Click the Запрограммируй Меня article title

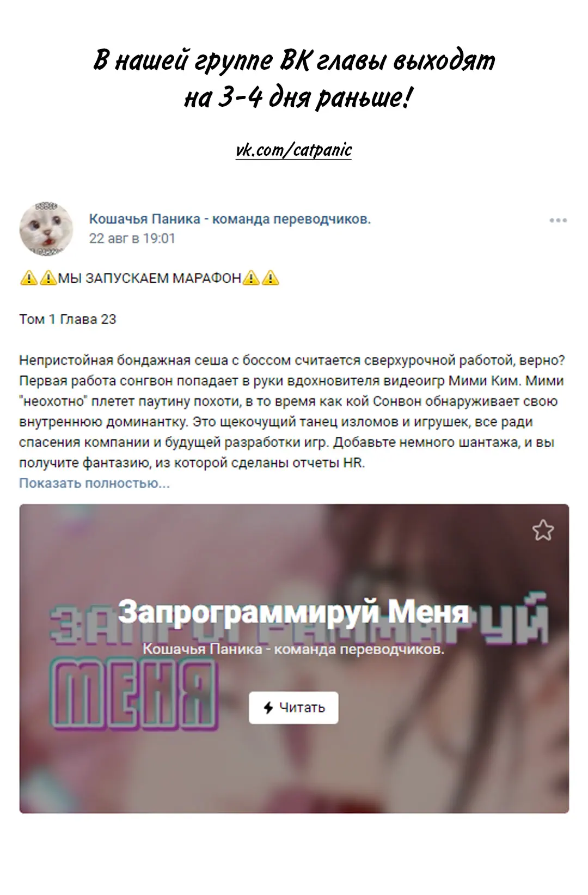(293, 611)
